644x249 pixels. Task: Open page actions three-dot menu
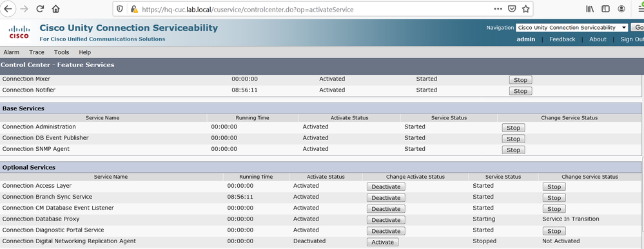(498, 9)
